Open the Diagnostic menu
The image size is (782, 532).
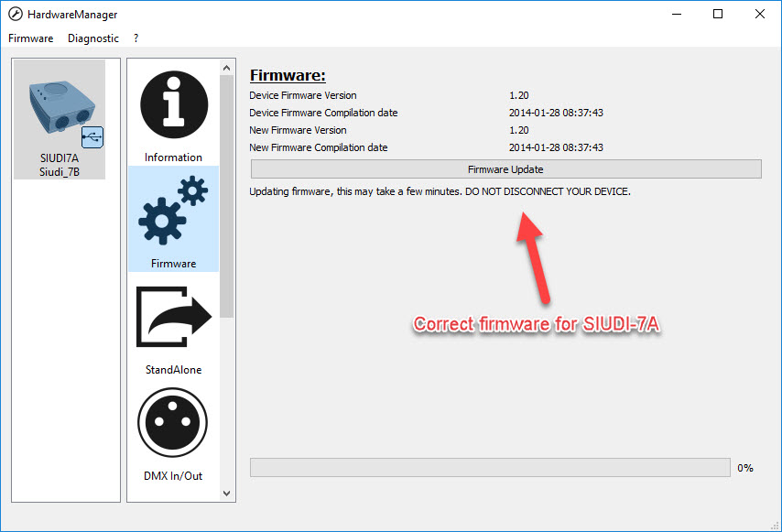(93, 38)
